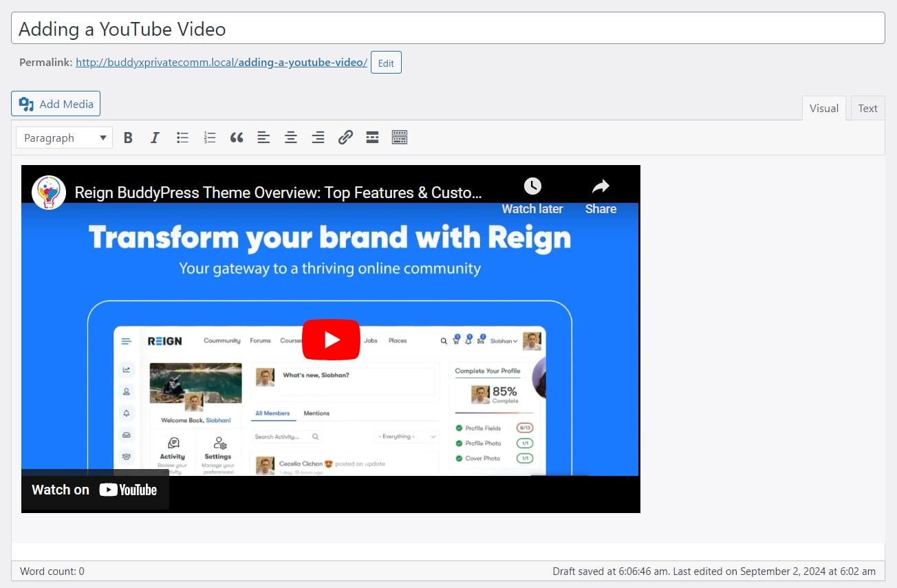Click the Add Media button

(56, 104)
